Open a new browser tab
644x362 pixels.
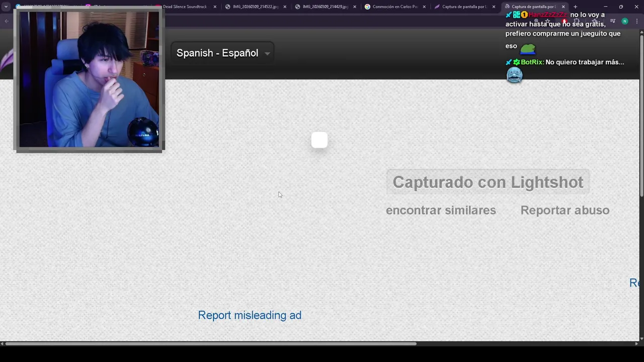point(575,7)
